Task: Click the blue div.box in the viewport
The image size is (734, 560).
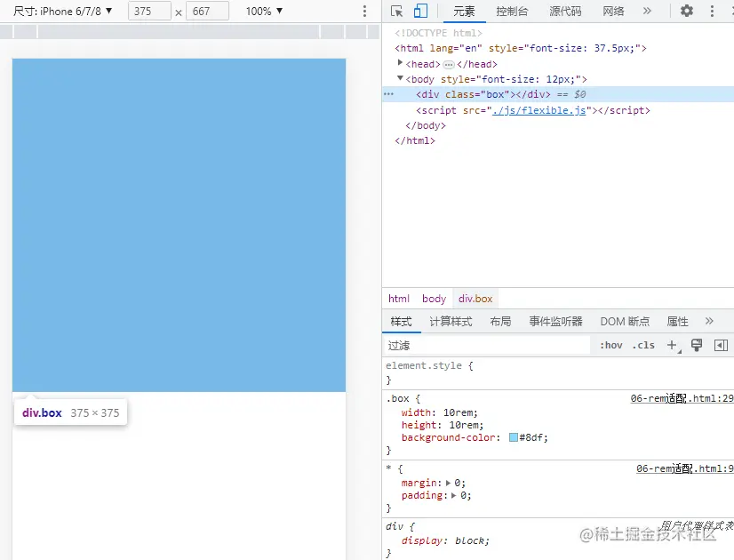Action: (x=179, y=225)
